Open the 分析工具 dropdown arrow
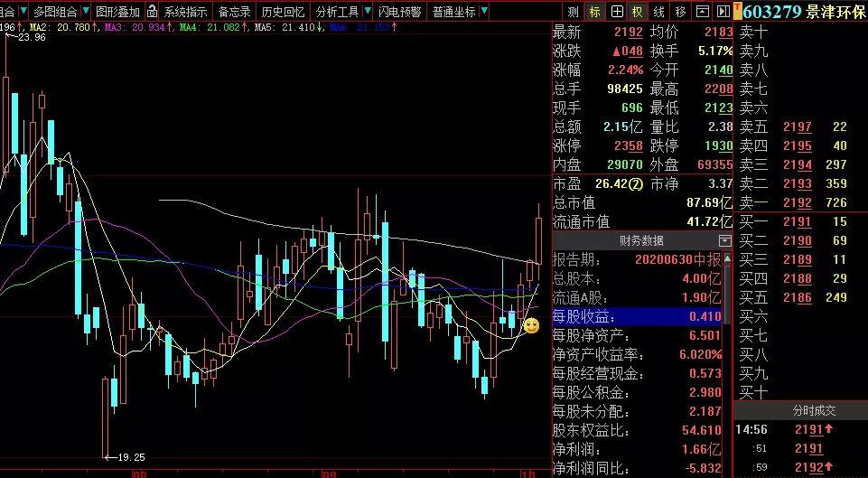The height and width of the screenshot is (478, 868). pyautogui.click(x=368, y=11)
